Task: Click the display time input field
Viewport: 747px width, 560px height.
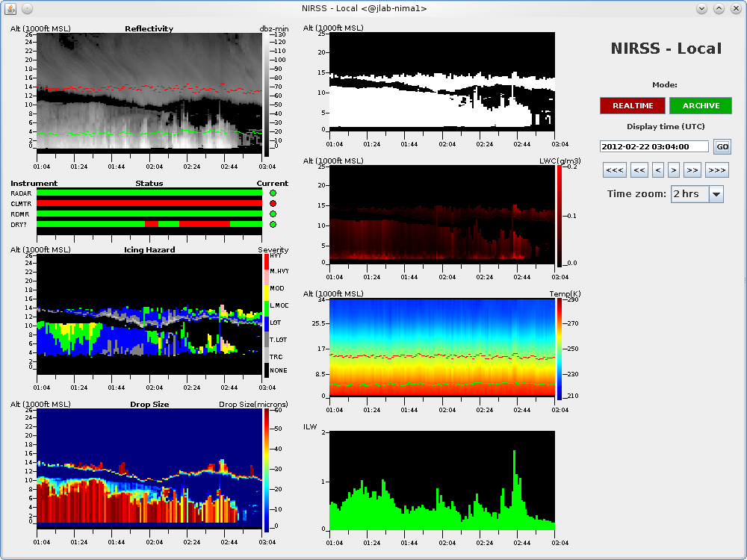Action: pos(654,147)
